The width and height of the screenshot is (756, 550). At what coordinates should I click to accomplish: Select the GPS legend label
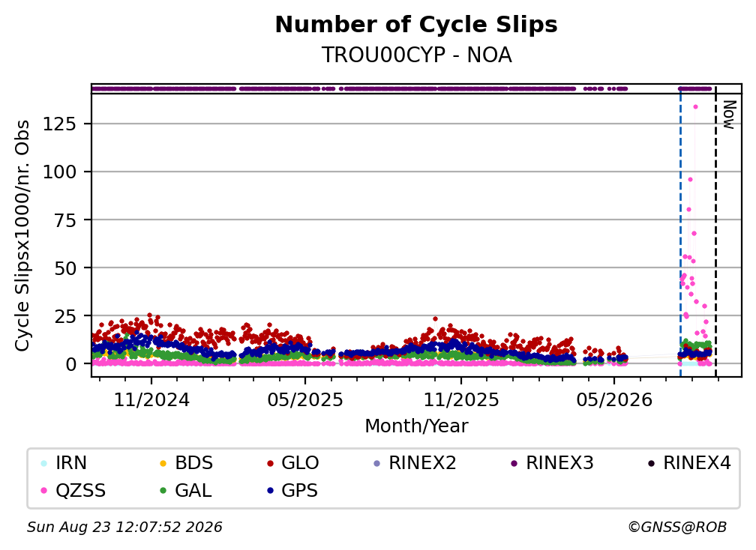tap(299, 491)
